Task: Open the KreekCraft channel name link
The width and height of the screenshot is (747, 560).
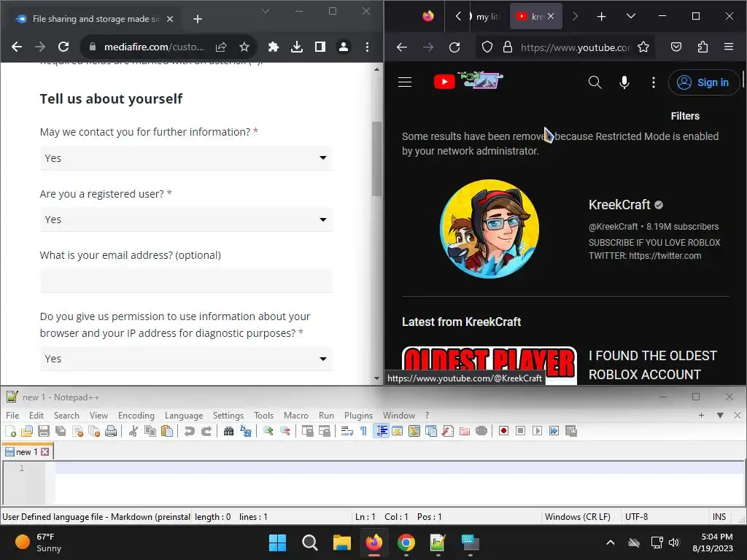Action: click(619, 205)
